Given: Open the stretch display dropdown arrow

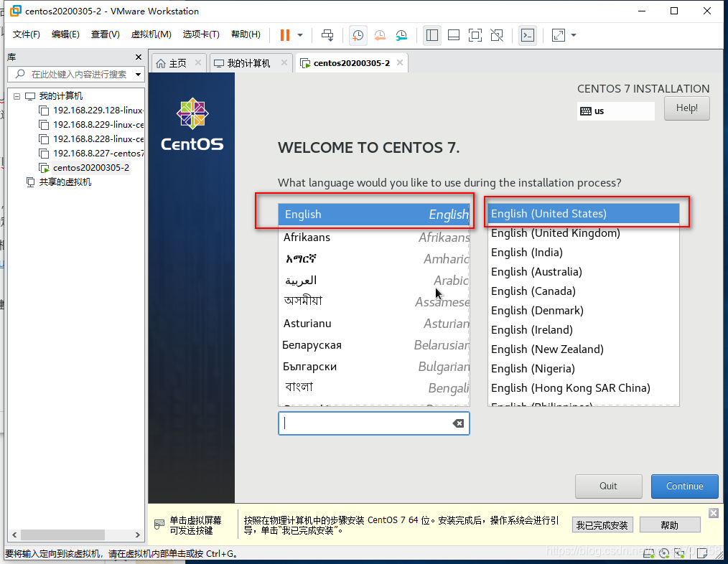Looking at the screenshot, I should click(574, 35).
